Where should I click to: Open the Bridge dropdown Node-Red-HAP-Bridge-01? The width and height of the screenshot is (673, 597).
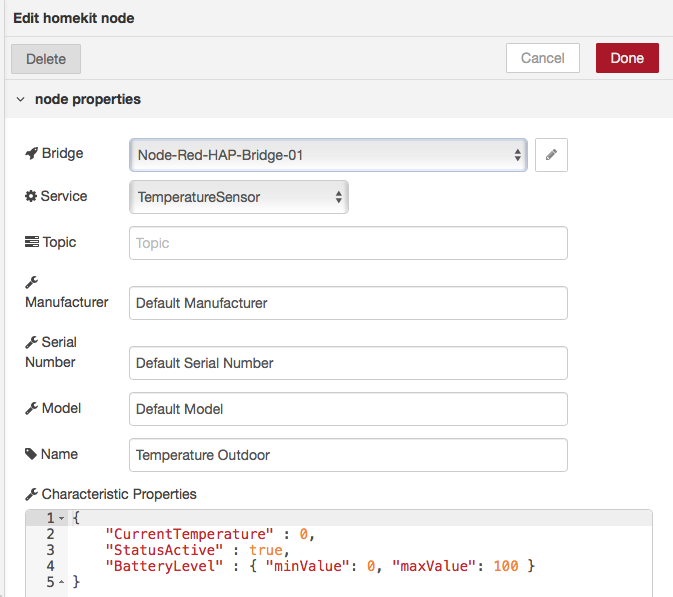[328, 155]
